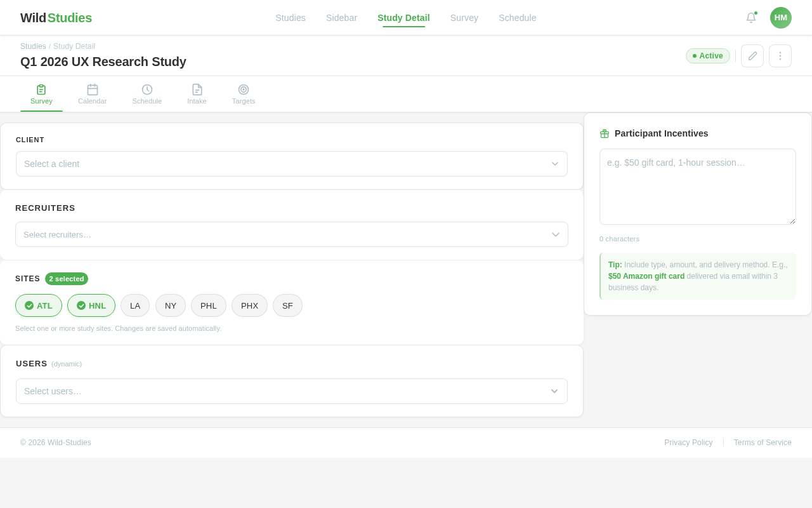Expand the Select recruiters dropdown
812x508 pixels.
(291, 234)
